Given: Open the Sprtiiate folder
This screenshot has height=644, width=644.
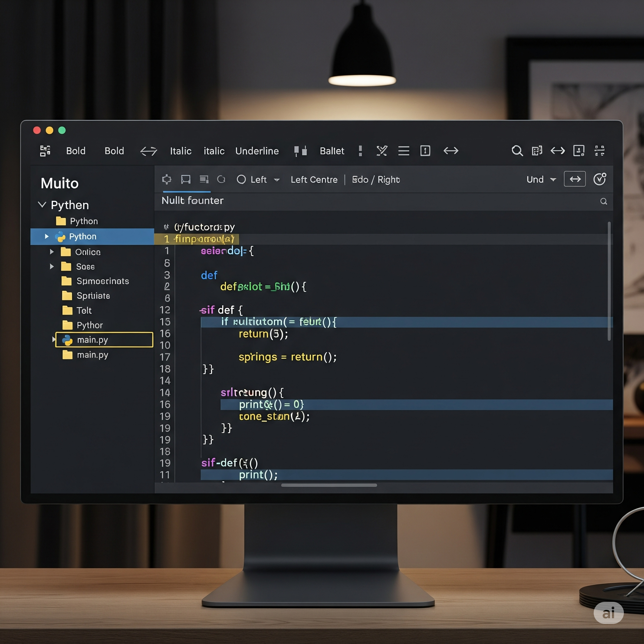Looking at the screenshot, I should pyautogui.click(x=86, y=296).
